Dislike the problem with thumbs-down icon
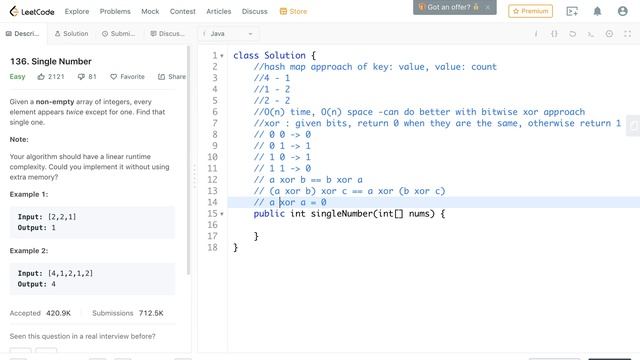Viewport: 640px width, 360px height. tap(81, 76)
